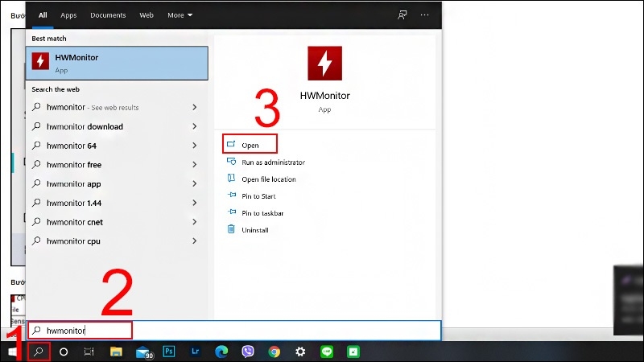This screenshot has height=362, width=644.
Task: Open the Mail app with 90 badge
Action: 144,352
